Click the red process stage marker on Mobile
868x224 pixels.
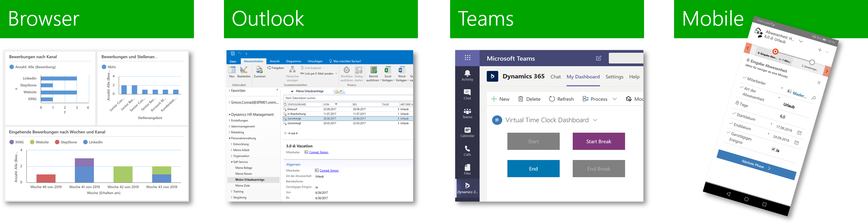(775, 51)
